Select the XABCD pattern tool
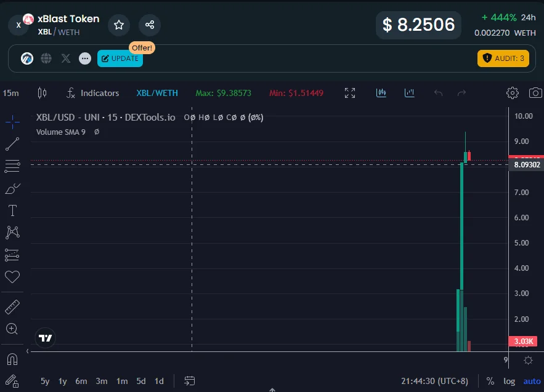The image size is (544, 392). coord(12,233)
